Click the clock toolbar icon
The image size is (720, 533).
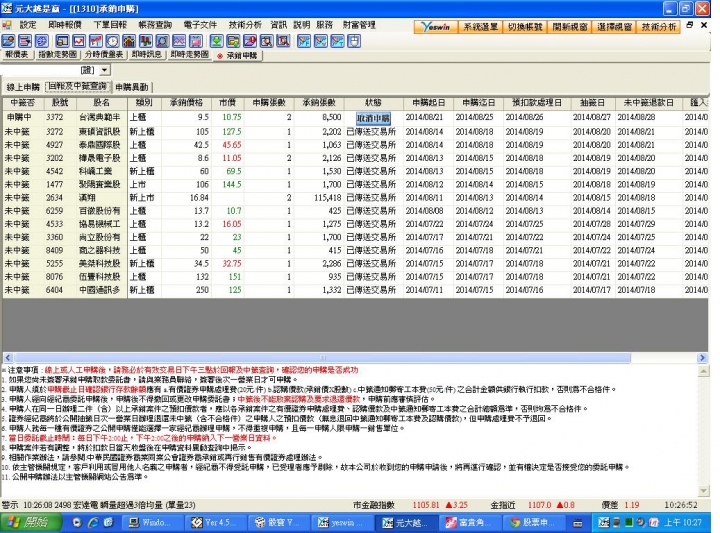(112, 41)
